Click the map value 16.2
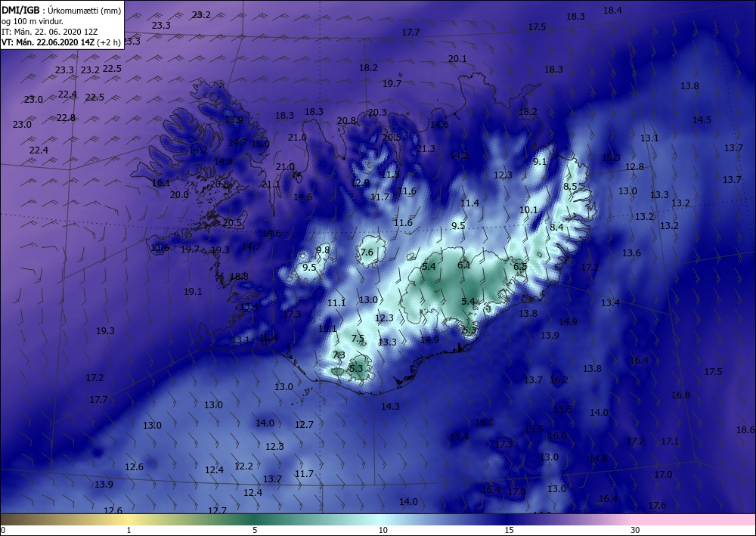Screen dimensions: 756x536 pyautogui.click(x=559, y=380)
